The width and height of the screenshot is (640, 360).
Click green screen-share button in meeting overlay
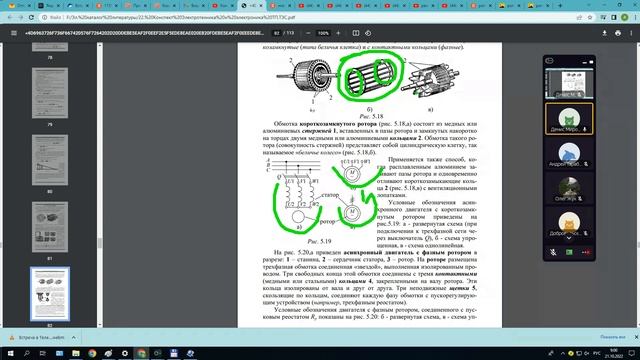point(569,252)
